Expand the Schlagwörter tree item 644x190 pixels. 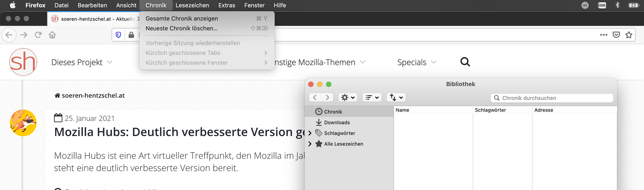(310, 133)
